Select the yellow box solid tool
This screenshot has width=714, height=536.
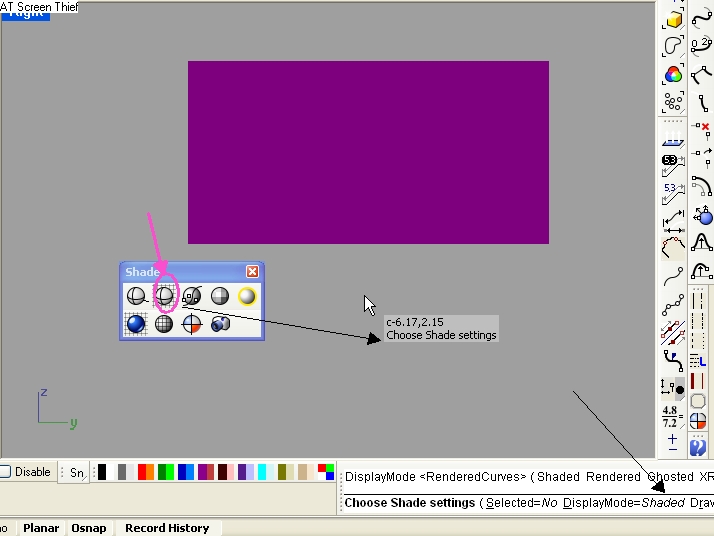[x=673, y=19]
